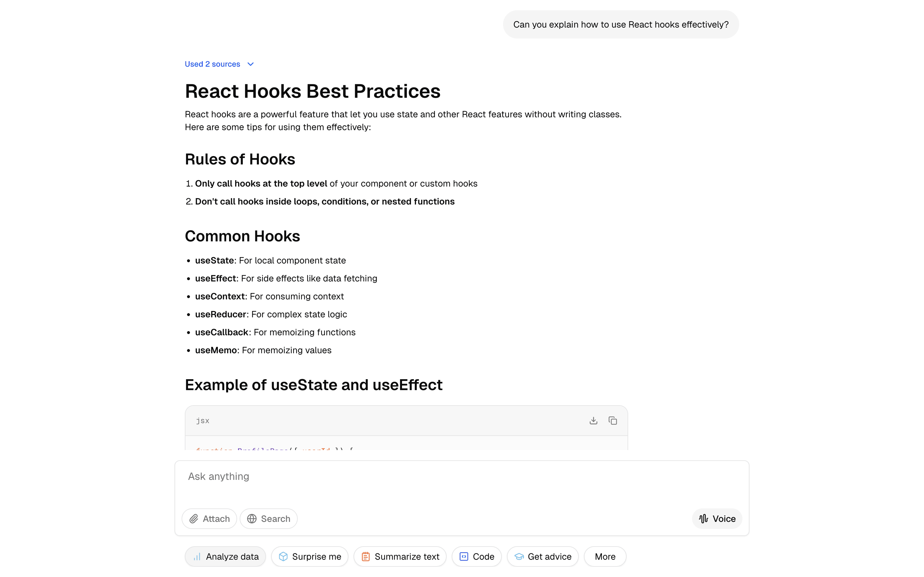Image resolution: width=924 pixels, height=577 pixels.
Task: Click the clipboard icon on Summarize text
Action: [x=366, y=556]
